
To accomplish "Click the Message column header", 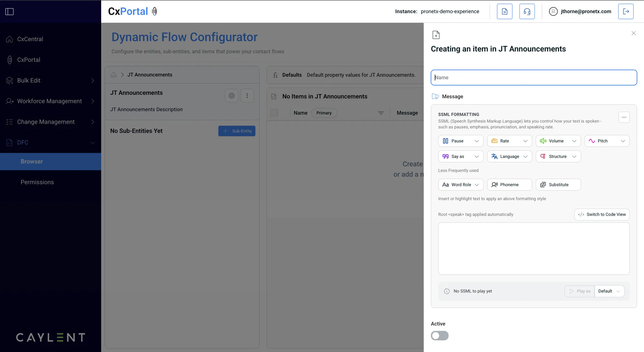I will coord(407,113).
